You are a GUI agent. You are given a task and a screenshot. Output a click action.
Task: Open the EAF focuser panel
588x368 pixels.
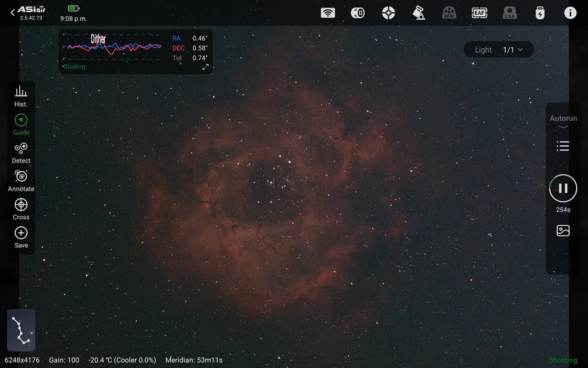click(x=479, y=13)
